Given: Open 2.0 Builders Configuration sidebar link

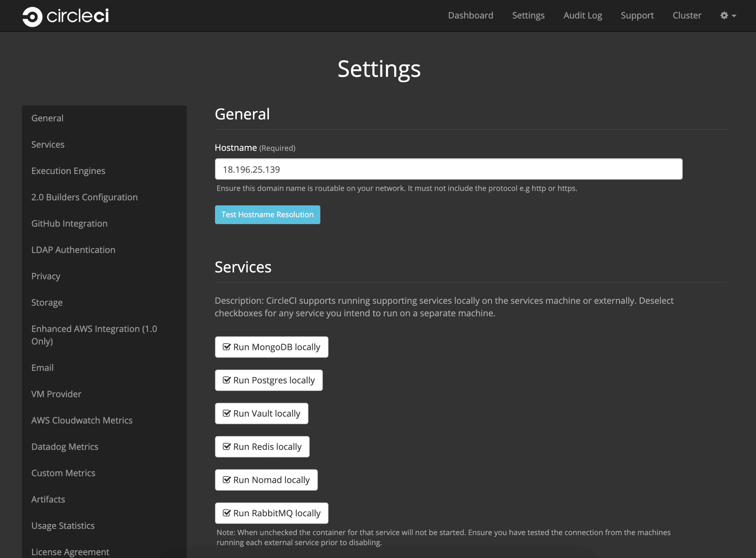Looking at the screenshot, I should pos(84,197).
